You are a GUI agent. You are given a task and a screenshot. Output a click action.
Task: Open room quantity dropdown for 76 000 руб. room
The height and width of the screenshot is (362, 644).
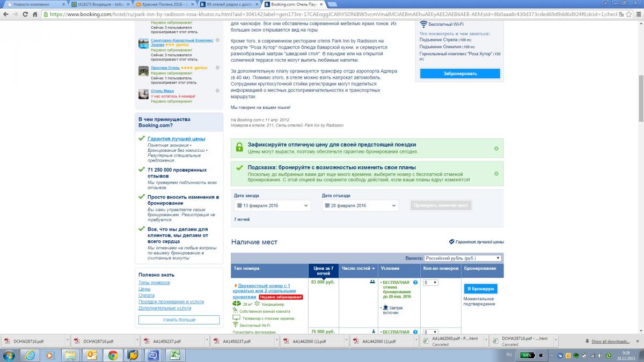click(x=431, y=333)
